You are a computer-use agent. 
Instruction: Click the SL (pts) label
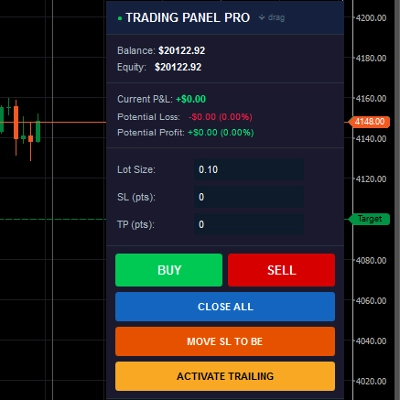(x=136, y=197)
